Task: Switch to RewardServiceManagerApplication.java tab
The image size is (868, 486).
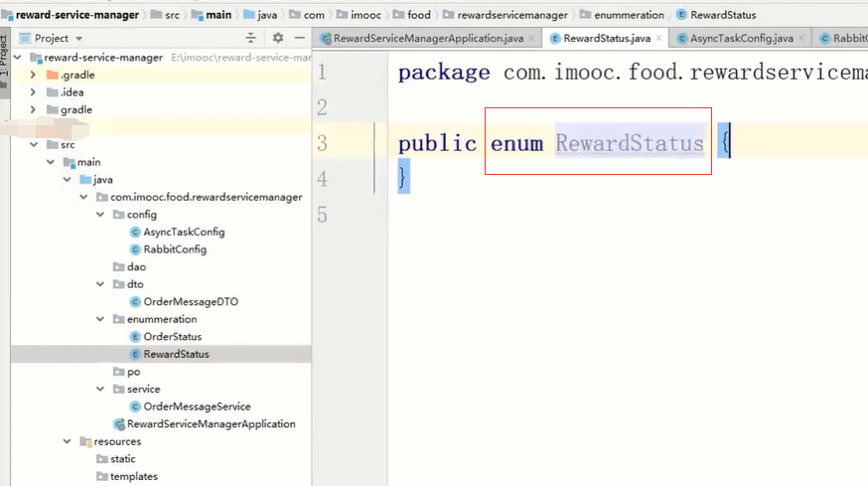Action: [428, 38]
